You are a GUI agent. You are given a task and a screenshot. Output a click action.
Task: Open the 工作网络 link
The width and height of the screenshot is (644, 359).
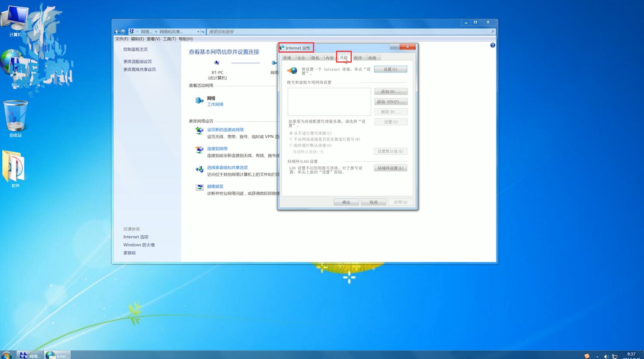click(215, 104)
